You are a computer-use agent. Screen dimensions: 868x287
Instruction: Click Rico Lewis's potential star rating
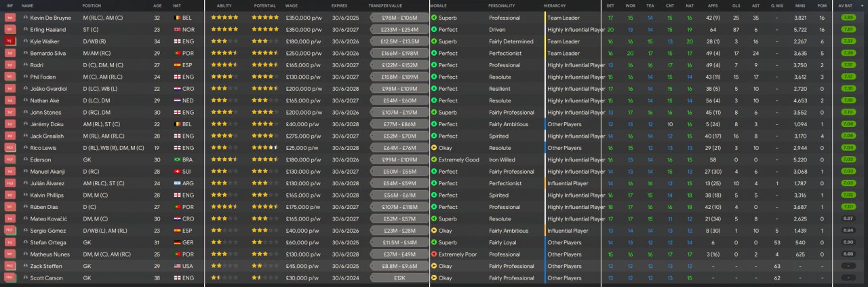click(265, 148)
